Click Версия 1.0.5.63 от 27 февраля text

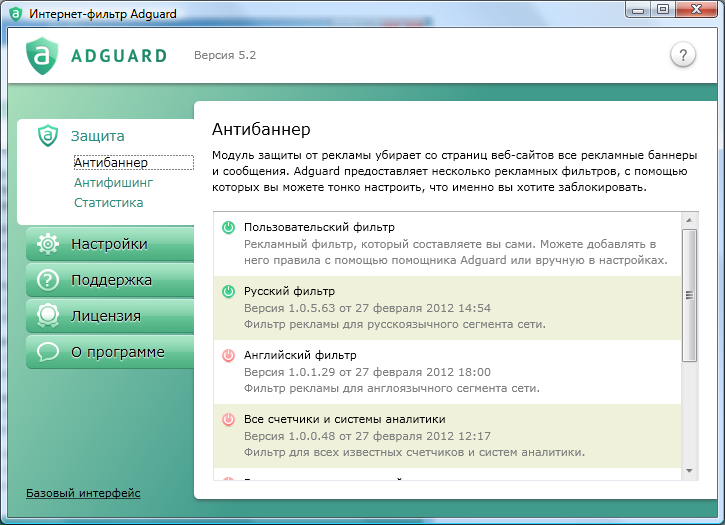(x=368, y=308)
